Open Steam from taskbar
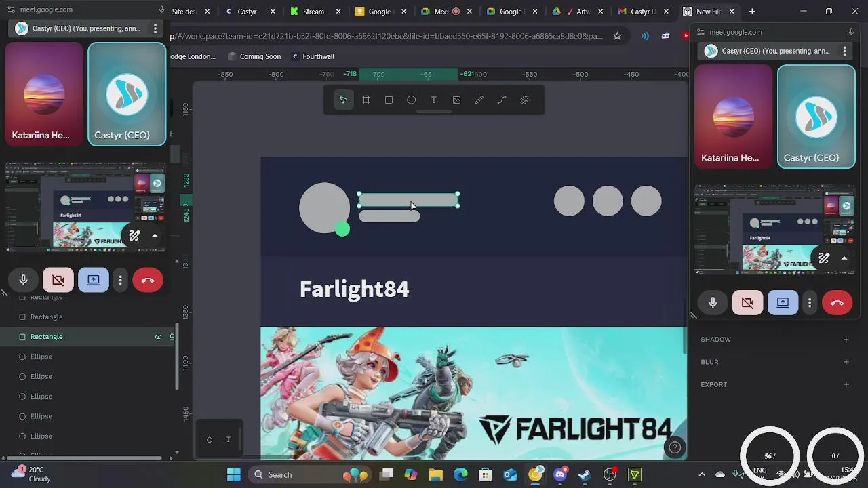The image size is (868, 488). click(585, 474)
